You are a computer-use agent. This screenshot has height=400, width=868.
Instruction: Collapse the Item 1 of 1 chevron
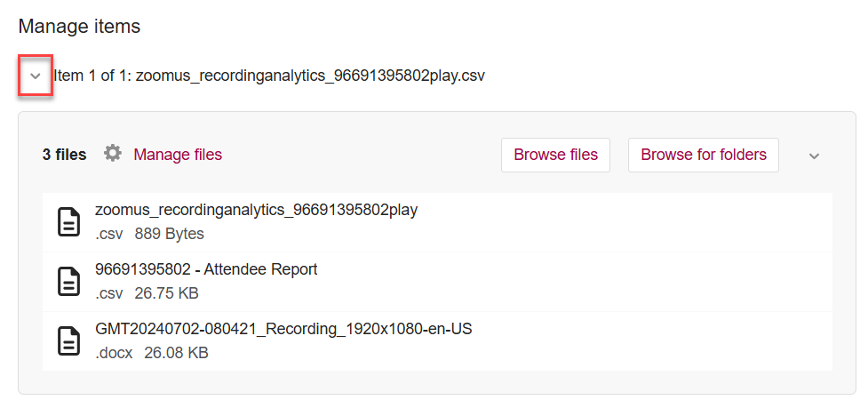pyautogui.click(x=36, y=76)
